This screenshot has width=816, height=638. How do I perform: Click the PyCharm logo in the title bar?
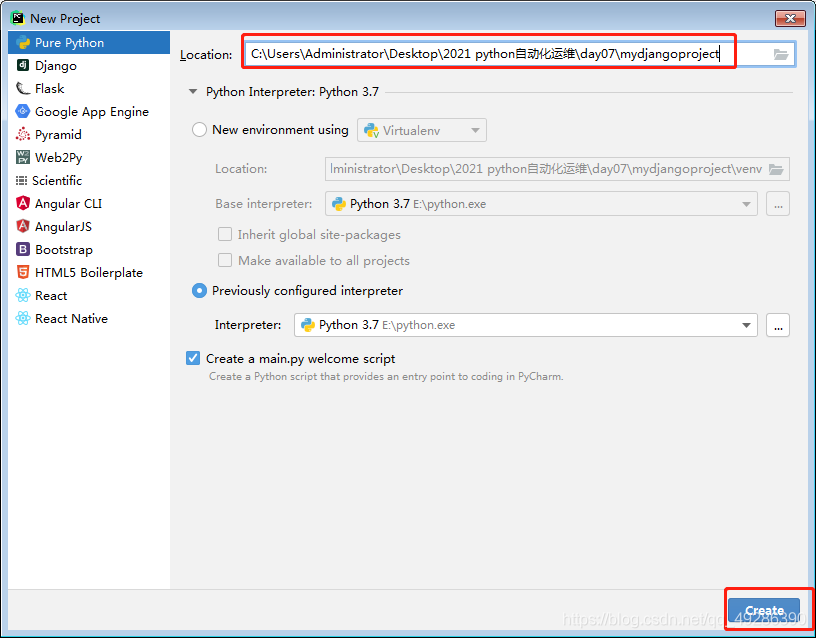[x=18, y=18]
